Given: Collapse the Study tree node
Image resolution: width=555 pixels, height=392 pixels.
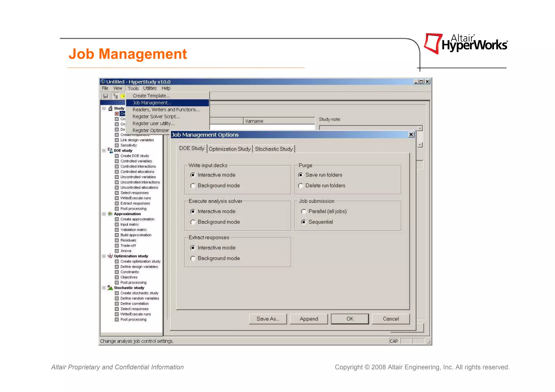Looking at the screenshot, I should click(x=104, y=108).
